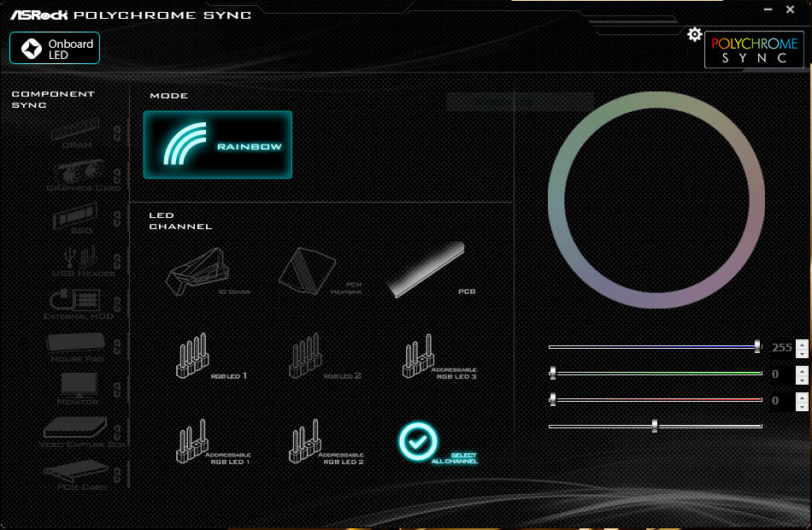The height and width of the screenshot is (530, 812).
Task: Click the slider set to 255
Action: click(x=655, y=346)
